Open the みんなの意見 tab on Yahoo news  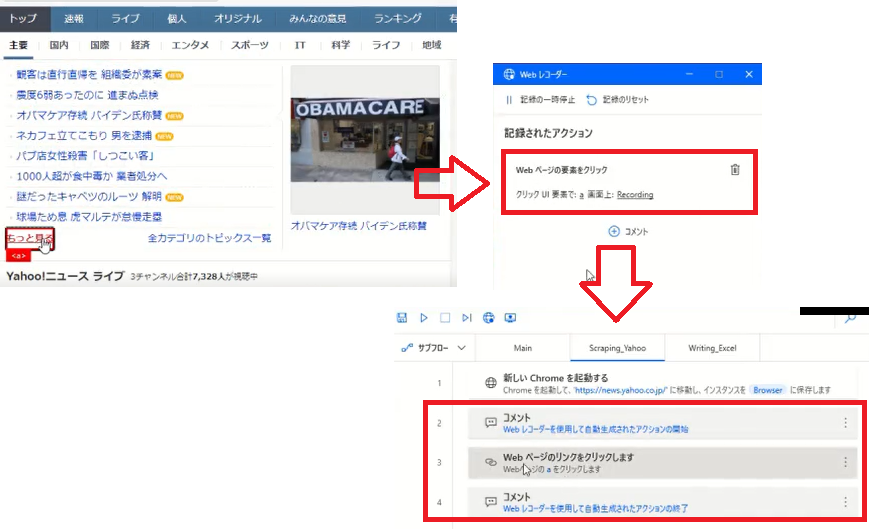coord(317,18)
